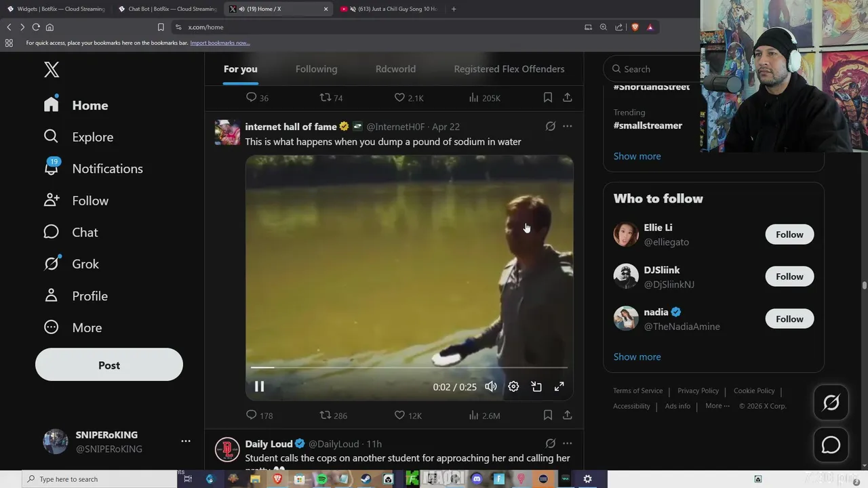Bookmark the internet hall of fame post

547,415
